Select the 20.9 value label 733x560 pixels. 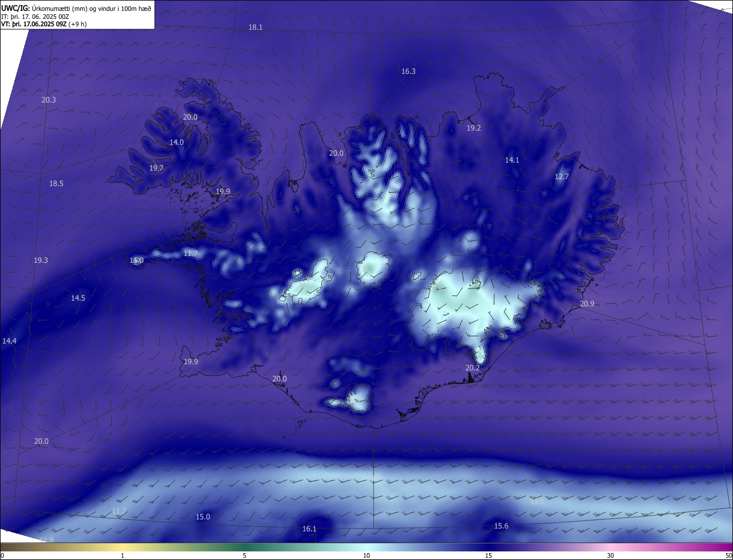click(x=587, y=304)
